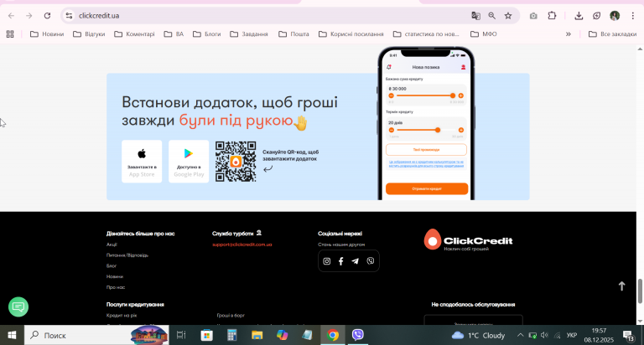Go forward with the browser forward arrow
The height and width of the screenshot is (345, 644).
click(x=29, y=16)
